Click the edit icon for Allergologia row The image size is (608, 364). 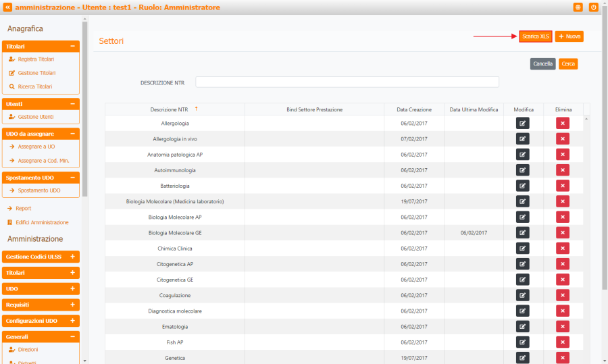click(523, 123)
